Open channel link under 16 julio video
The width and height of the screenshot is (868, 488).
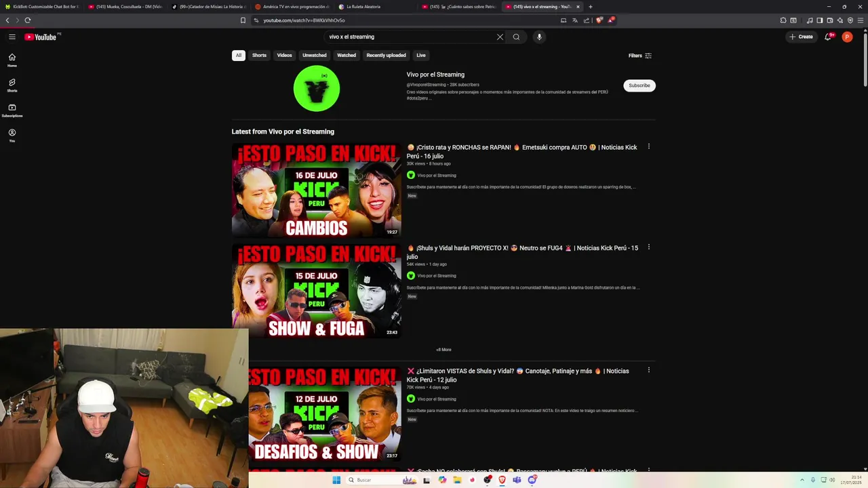pyautogui.click(x=437, y=176)
